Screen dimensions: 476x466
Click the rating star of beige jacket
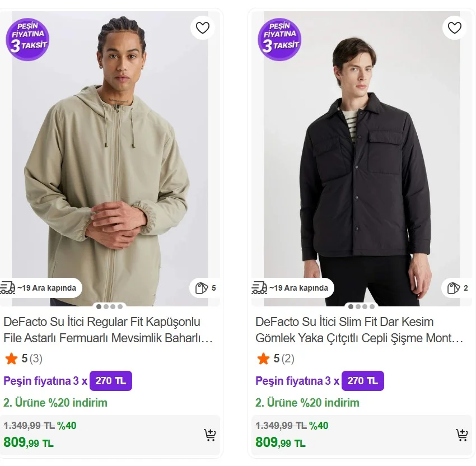click(x=11, y=358)
